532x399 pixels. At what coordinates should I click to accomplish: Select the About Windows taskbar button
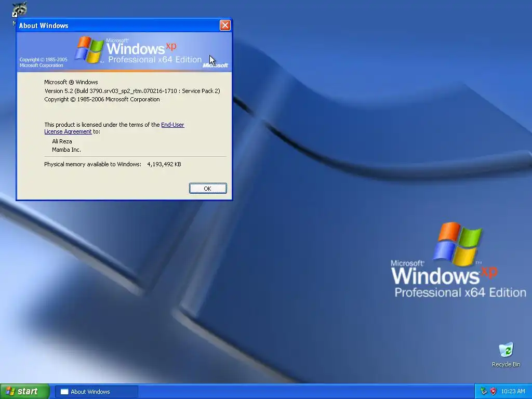pyautogui.click(x=97, y=392)
